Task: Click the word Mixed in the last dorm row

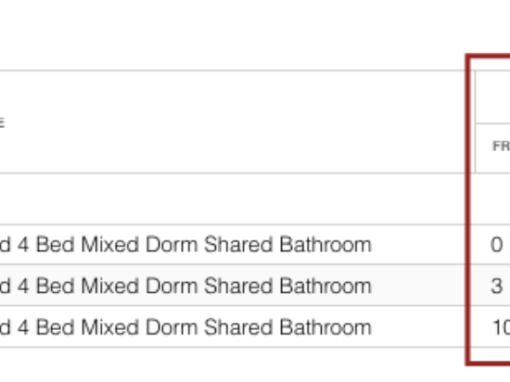Action: point(110,327)
